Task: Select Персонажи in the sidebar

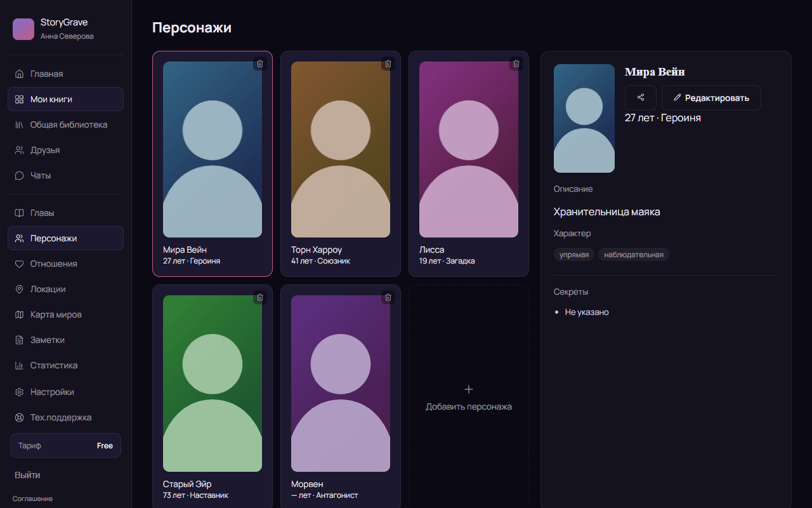Action: pyautogui.click(x=65, y=238)
